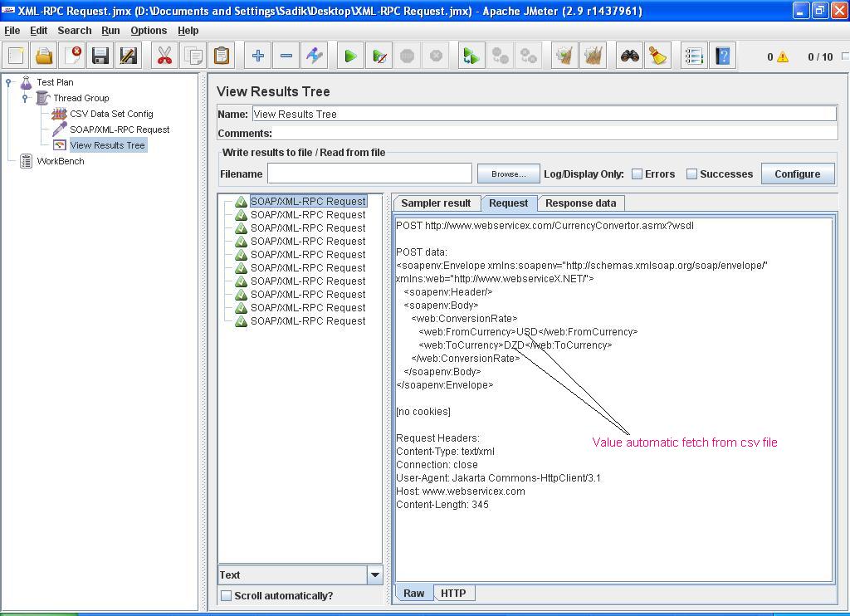Start the test with green play icon

pyautogui.click(x=351, y=56)
